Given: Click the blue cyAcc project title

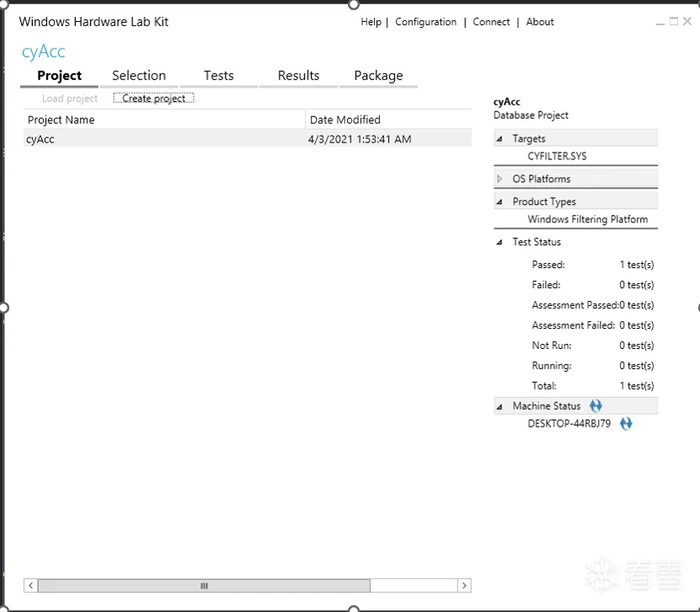Looking at the screenshot, I should (x=43, y=51).
